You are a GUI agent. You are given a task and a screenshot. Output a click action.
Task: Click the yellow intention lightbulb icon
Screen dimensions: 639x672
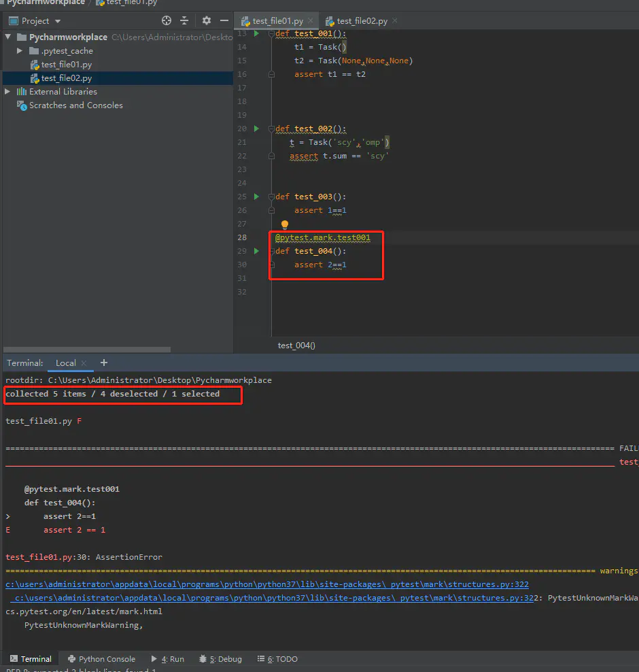285,224
